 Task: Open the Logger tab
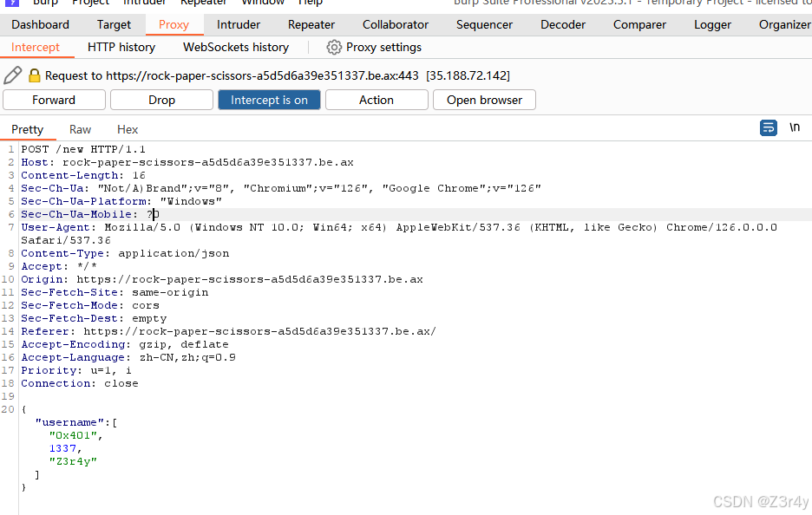(712, 25)
